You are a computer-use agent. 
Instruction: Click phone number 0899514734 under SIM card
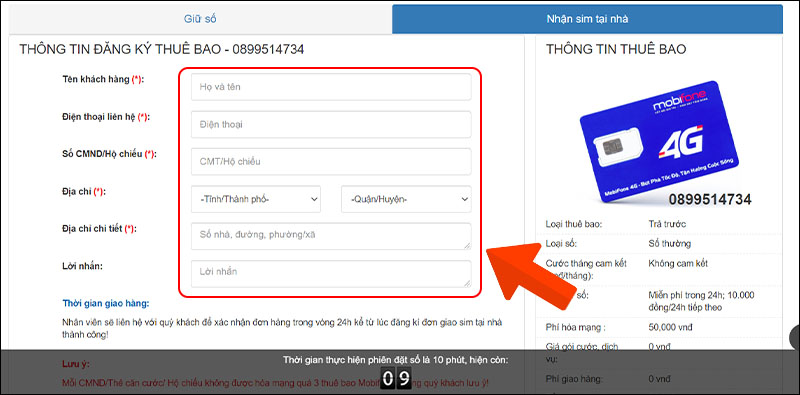(710, 199)
